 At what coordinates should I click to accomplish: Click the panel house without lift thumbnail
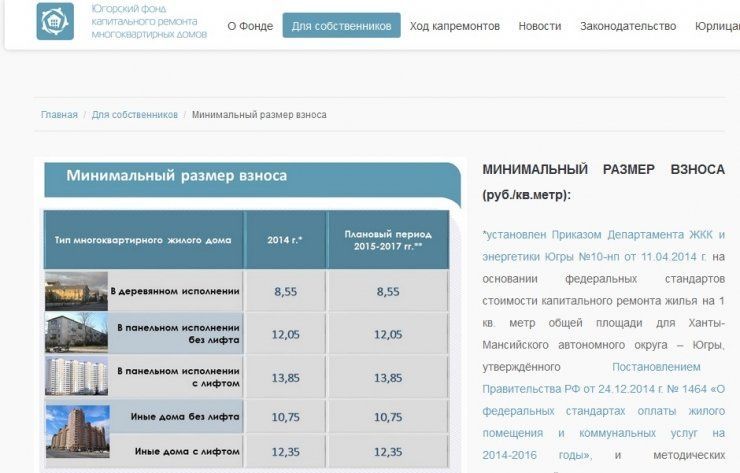[76, 333]
